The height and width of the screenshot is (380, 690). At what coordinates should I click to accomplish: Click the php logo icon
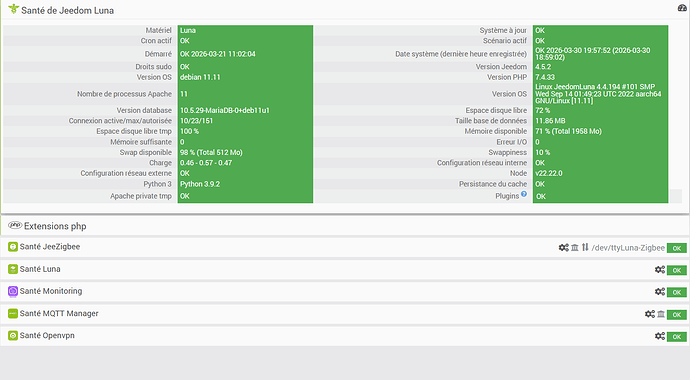(x=15, y=225)
